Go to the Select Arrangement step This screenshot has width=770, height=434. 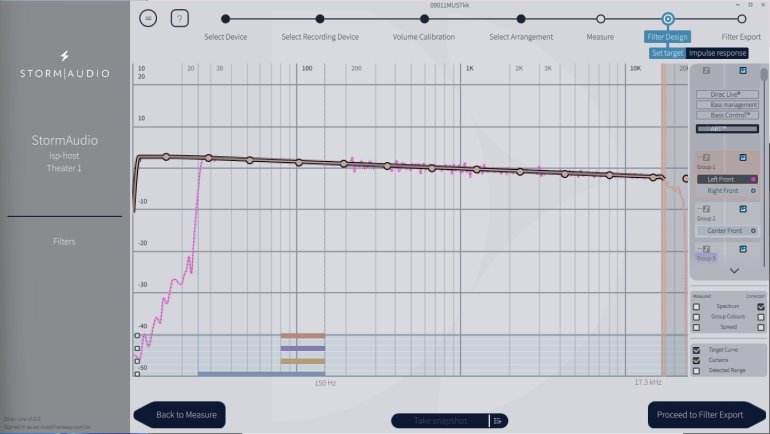click(521, 19)
